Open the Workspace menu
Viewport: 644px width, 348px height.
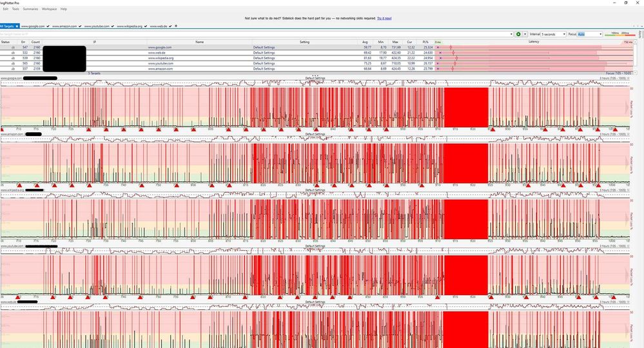[49, 9]
